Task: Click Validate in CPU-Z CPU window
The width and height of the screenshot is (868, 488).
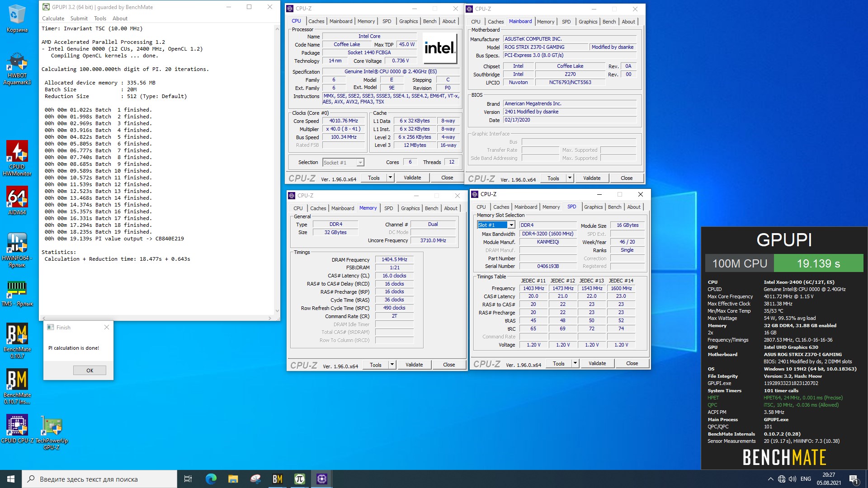Action: click(412, 178)
